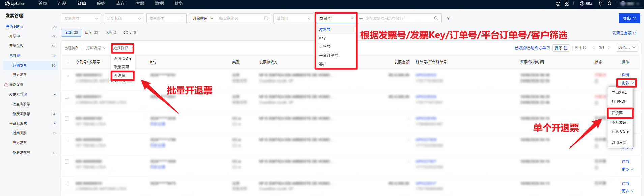Open the notifications bell
644x196 pixels.
[601, 4]
